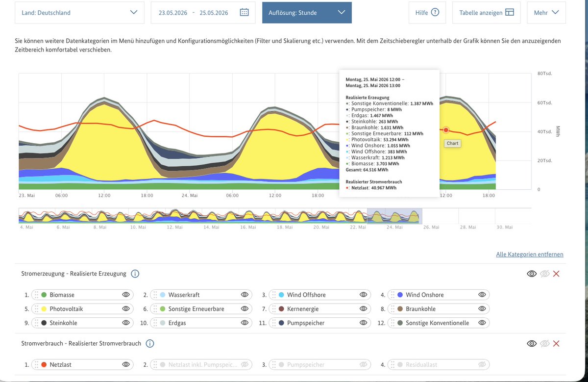588x382 pixels.
Task: Click the Hilfe button
Action: [427, 13]
